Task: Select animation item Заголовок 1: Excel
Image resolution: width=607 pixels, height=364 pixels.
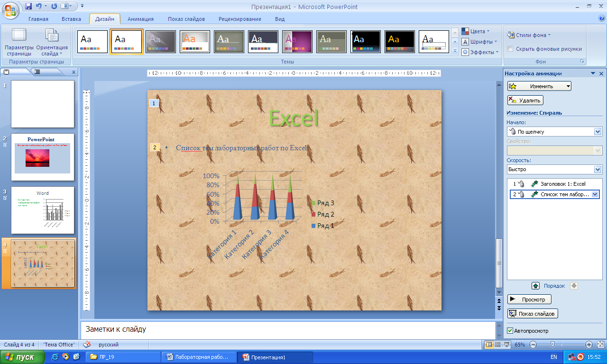Action: (554, 184)
